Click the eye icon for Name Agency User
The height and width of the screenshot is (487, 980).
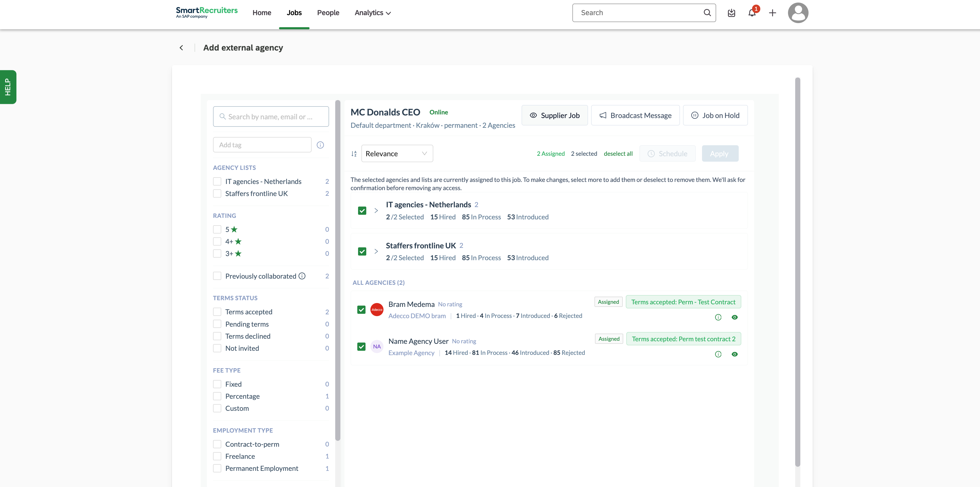click(x=735, y=354)
